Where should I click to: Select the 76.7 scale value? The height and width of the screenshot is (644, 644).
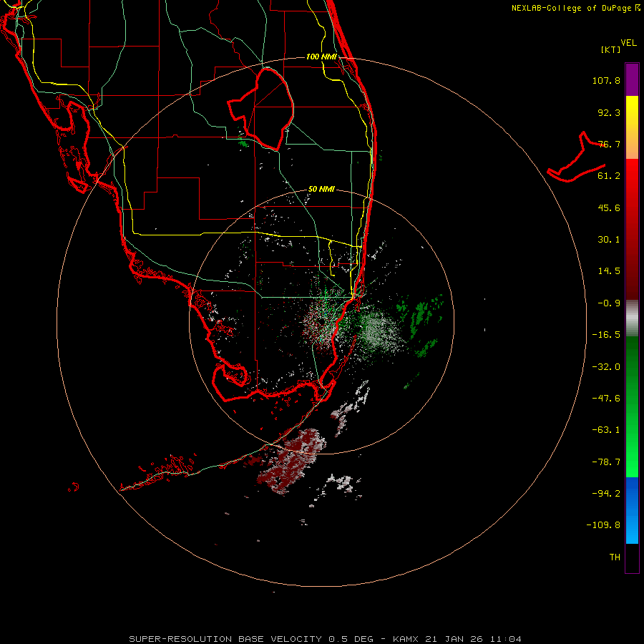click(x=609, y=144)
